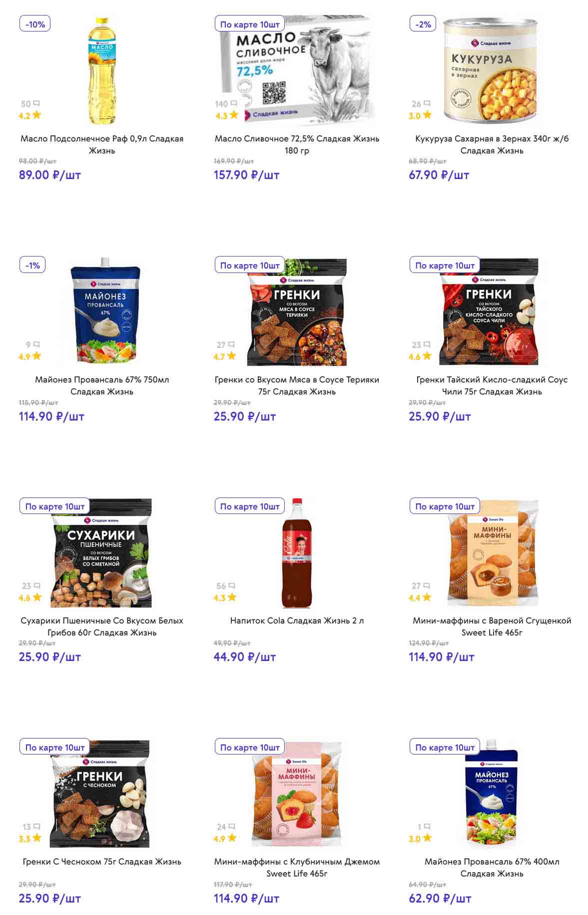588x915 pixels.
Task: Click comment icon on canned corn product
Action: 427,103
